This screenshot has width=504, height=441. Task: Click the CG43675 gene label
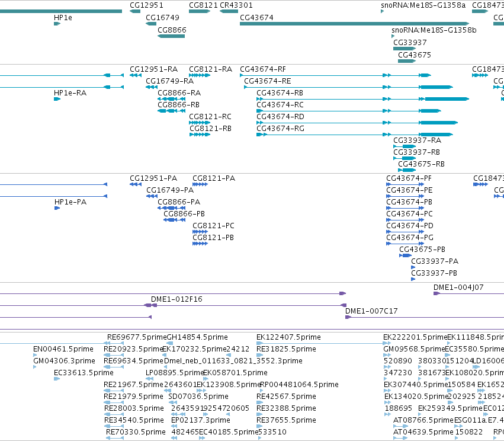(415, 55)
